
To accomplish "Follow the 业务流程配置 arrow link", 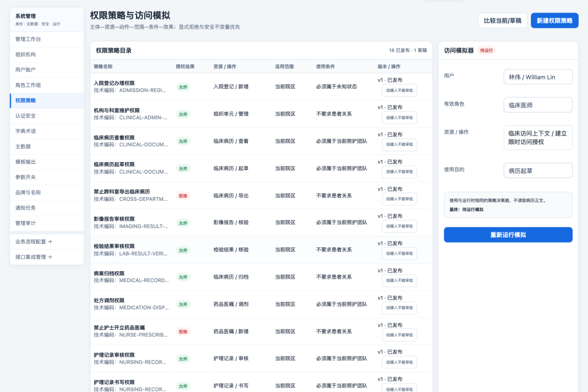I will 47,242.
